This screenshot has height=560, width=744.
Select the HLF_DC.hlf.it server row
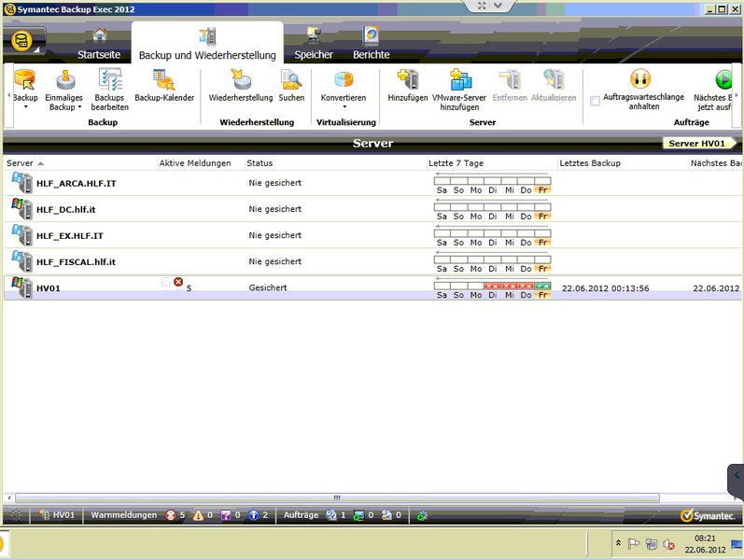[x=372, y=209]
